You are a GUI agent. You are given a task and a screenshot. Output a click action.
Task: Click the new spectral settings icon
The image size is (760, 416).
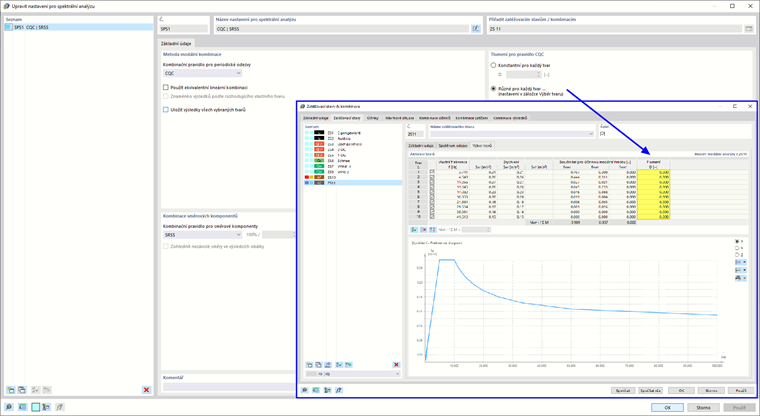point(11,390)
